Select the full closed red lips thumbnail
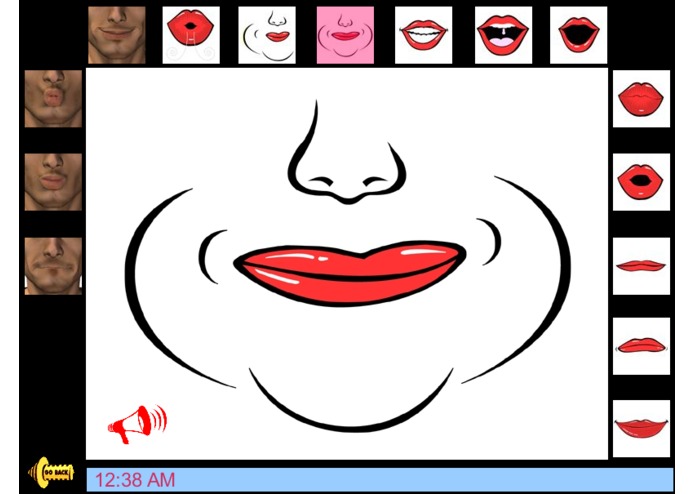The image size is (695, 494). 641,98
